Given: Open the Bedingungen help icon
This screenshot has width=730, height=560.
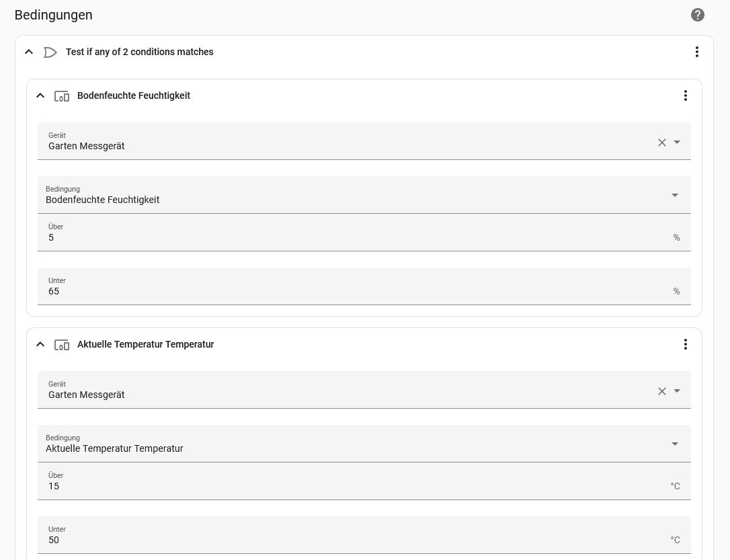Looking at the screenshot, I should click(x=698, y=15).
